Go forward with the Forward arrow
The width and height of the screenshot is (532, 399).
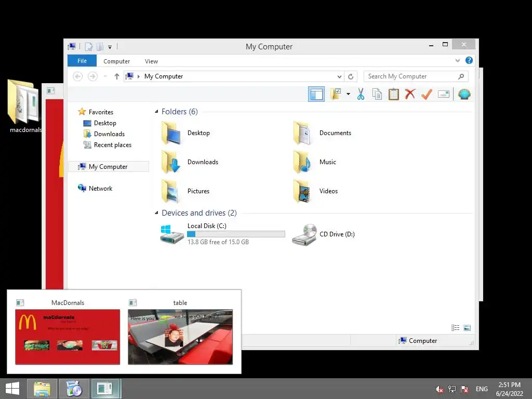click(92, 76)
